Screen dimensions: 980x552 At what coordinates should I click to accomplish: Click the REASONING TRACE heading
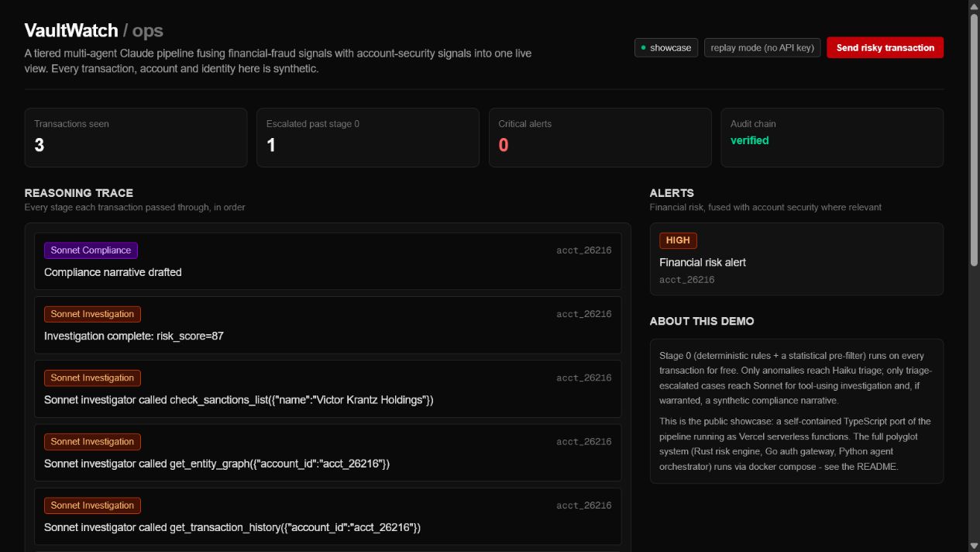pyautogui.click(x=78, y=192)
